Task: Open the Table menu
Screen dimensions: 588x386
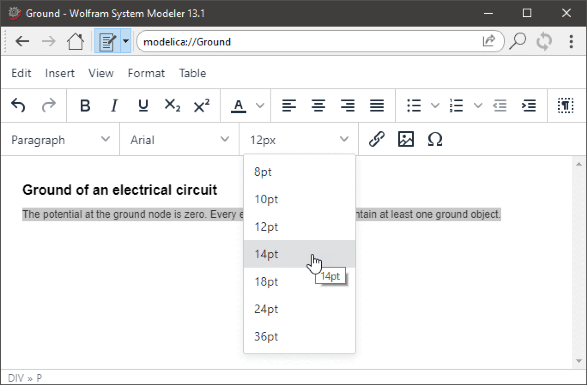Action: click(193, 73)
